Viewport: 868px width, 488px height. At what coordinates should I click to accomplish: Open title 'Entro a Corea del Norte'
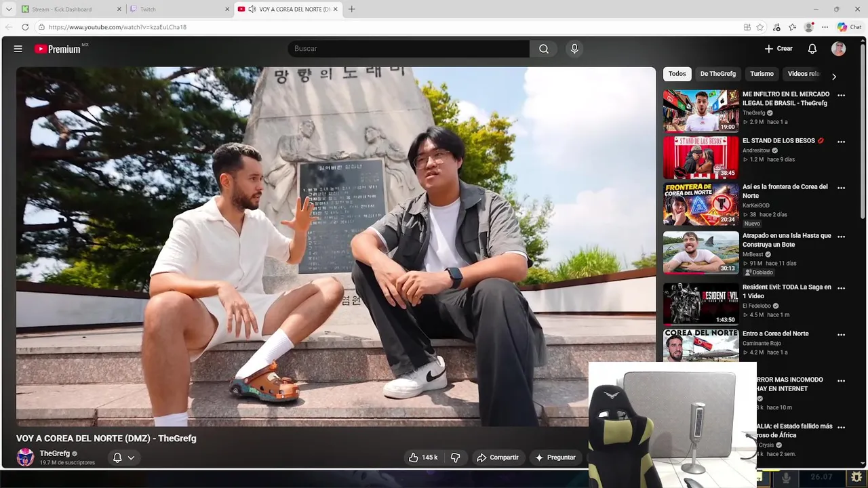[776, 333]
